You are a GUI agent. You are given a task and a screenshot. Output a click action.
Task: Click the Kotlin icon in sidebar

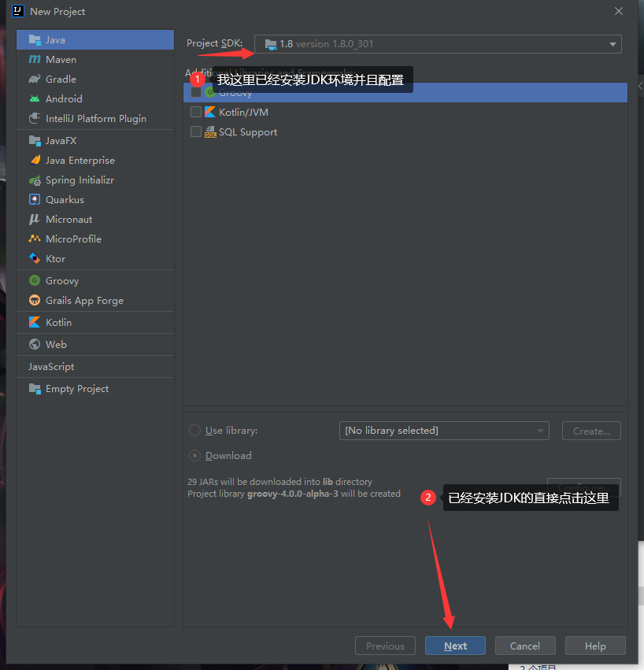(35, 322)
